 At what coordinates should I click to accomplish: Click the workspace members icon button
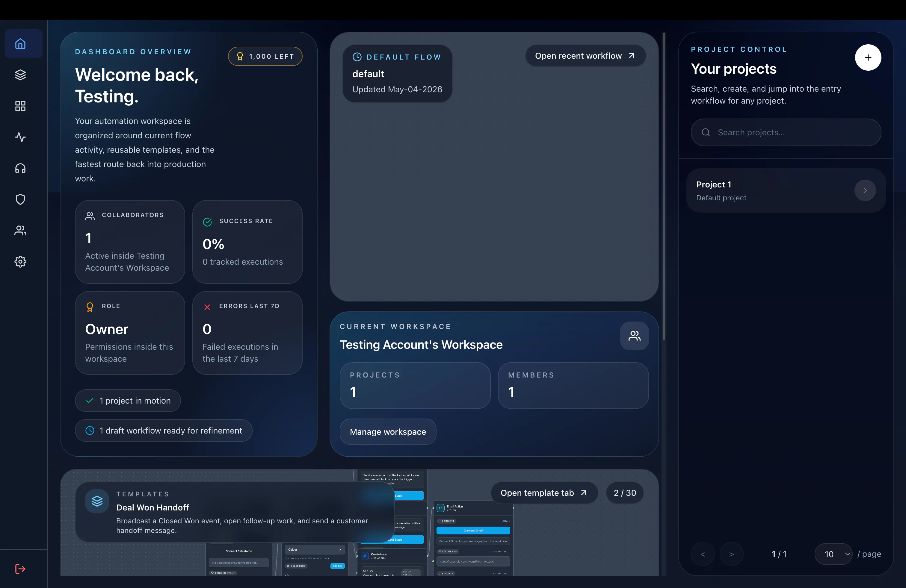pos(634,336)
